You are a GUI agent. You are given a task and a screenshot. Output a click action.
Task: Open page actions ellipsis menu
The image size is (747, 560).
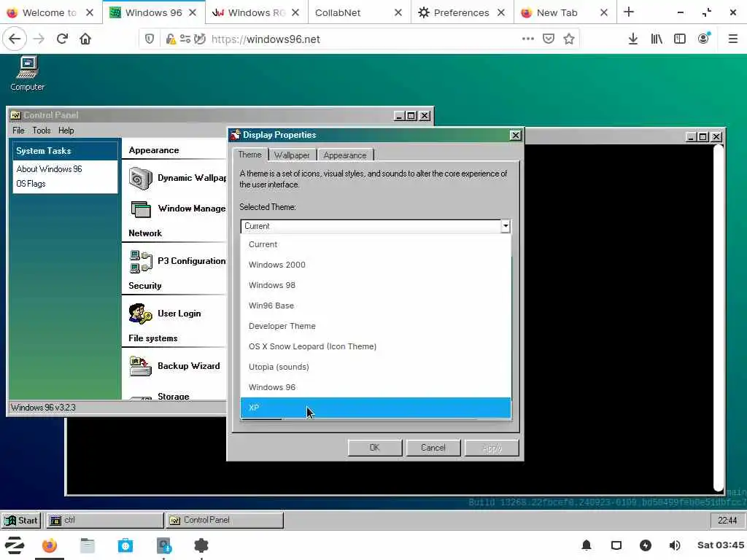(x=528, y=39)
